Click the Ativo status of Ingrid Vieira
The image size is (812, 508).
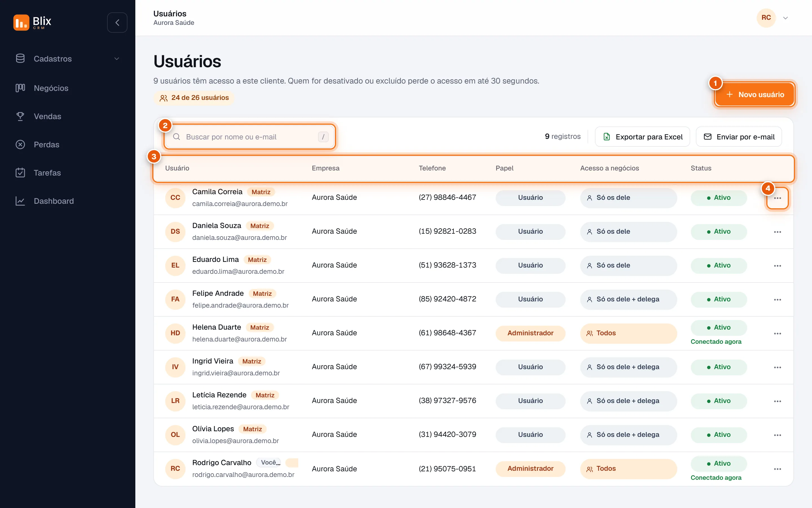718,367
